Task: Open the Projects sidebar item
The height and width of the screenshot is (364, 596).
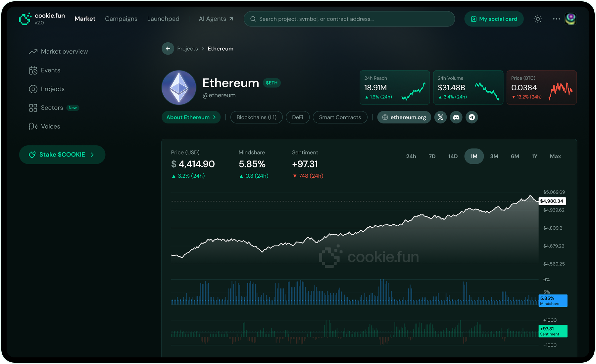Action: coord(47,89)
